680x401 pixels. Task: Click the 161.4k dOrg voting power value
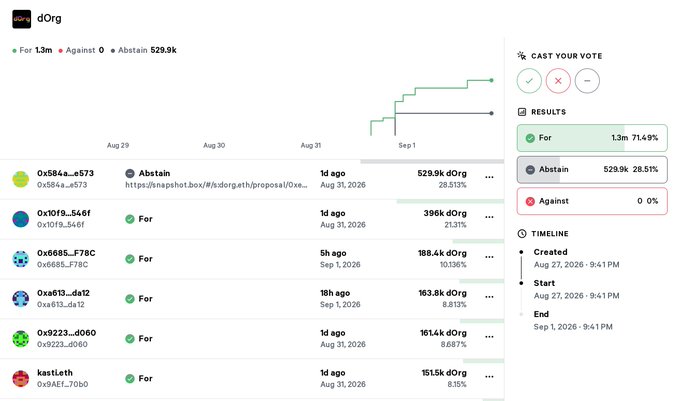(443, 333)
